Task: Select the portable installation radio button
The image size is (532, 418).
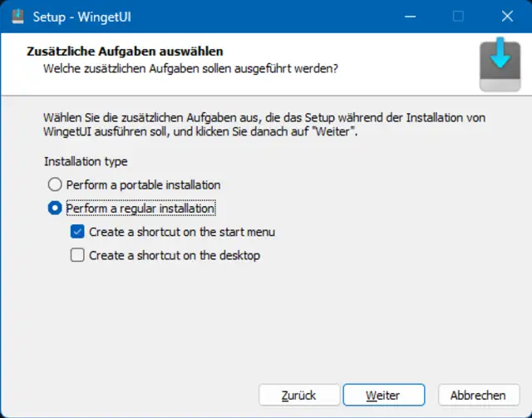Action: tap(55, 184)
